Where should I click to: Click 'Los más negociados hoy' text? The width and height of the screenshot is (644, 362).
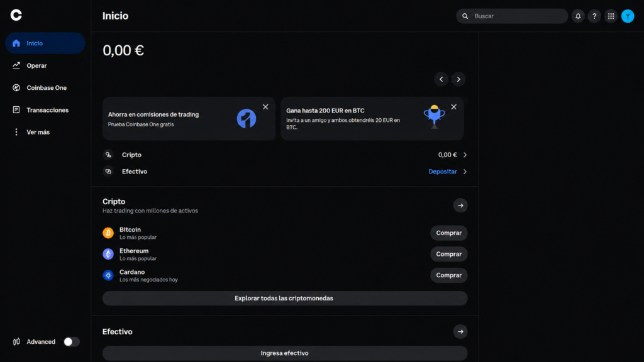point(148,280)
